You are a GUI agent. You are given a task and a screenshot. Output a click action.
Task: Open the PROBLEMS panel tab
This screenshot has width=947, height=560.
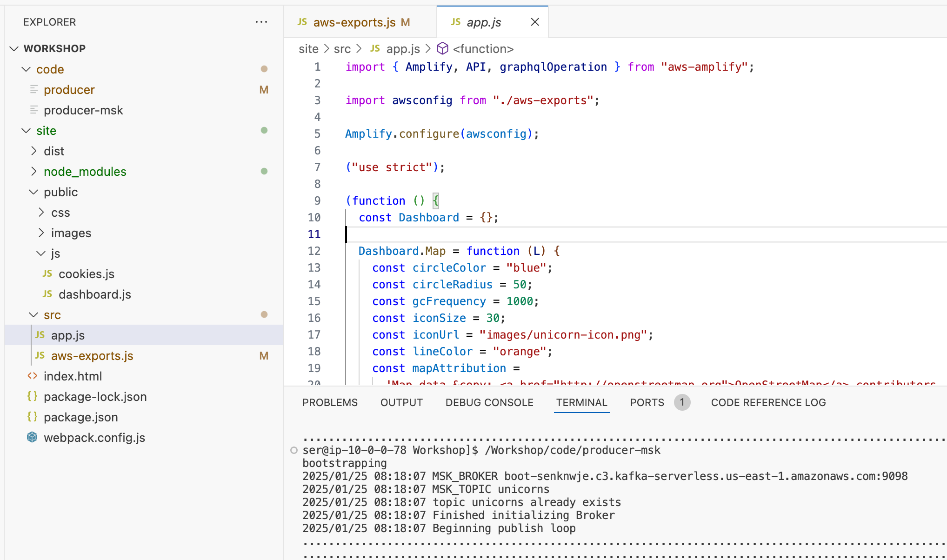tap(330, 402)
